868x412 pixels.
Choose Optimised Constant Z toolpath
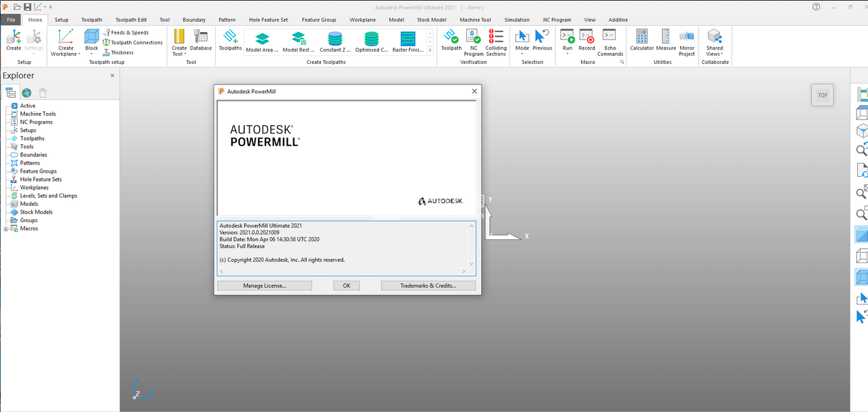pos(371,41)
